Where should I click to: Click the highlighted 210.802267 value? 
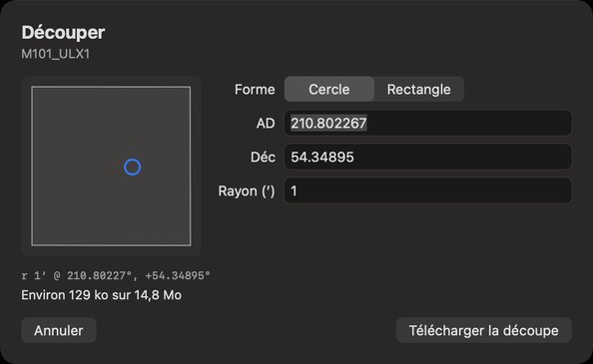pyautogui.click(x=328, y=123)
